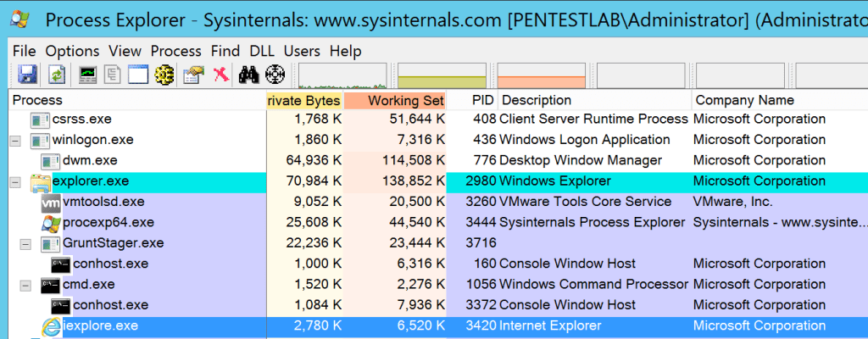Collapse the explorer.exe process tree

click(15, 181)
